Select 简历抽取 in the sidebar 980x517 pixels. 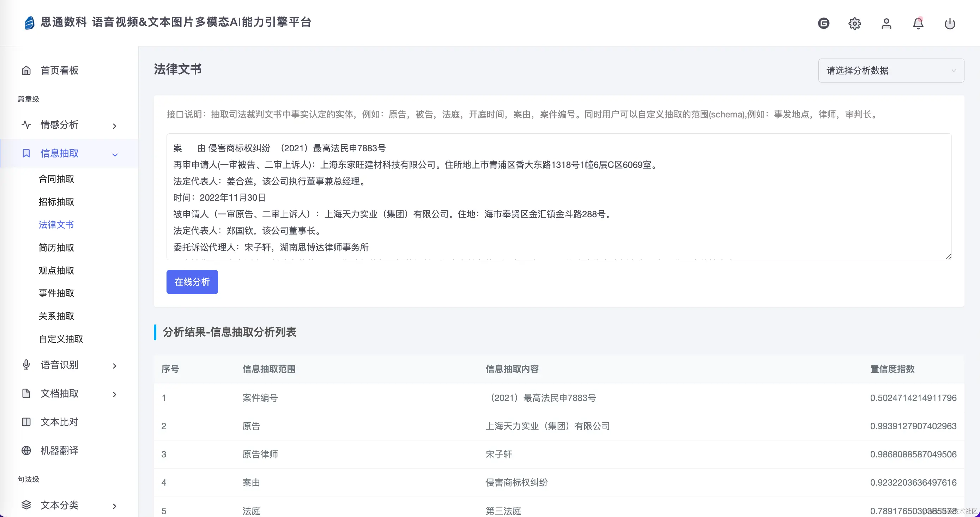56,247
